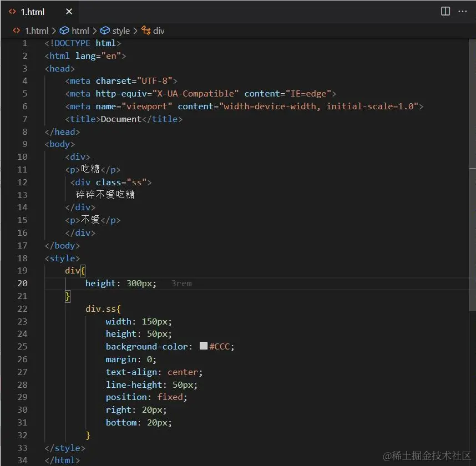The width and height of the screenshot is (476, 466).
Task: Click line number 20 in the gutter
Action: (22, 283)
